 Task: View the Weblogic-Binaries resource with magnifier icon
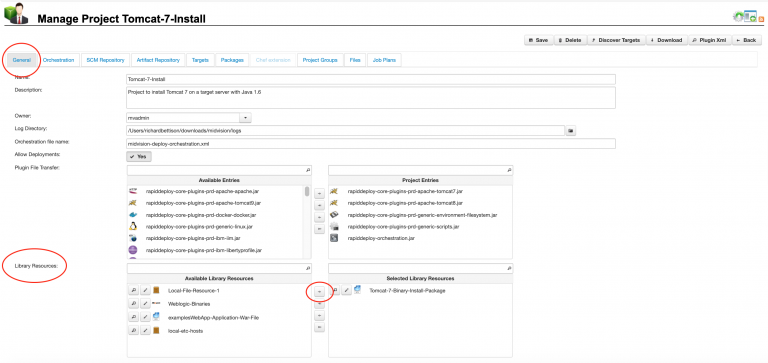(133, 304)
